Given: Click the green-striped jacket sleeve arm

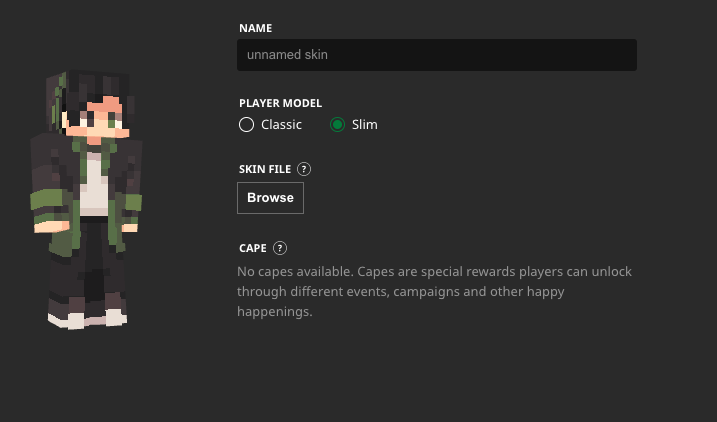Looking at the screenshot, I should point(46,195).
